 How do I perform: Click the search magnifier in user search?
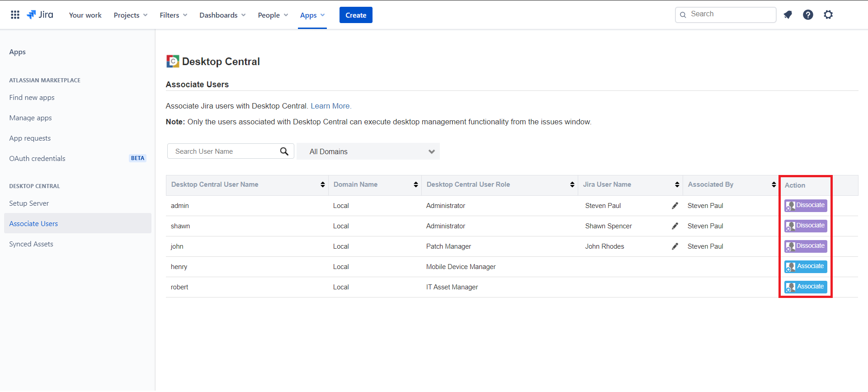point(284,151)
